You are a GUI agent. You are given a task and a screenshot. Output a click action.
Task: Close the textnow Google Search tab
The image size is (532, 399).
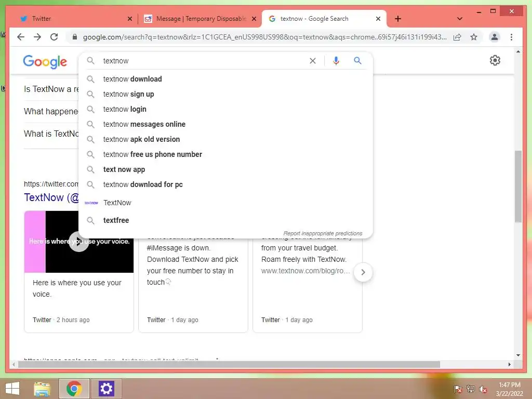coord(378,19)
